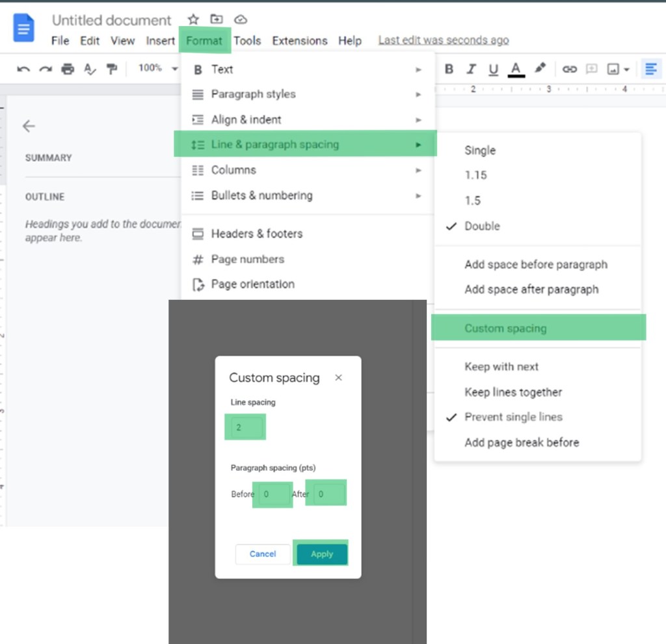Screen dimensions: 666x644
Task: Open the text color picker
Action: tap(516, 69)
